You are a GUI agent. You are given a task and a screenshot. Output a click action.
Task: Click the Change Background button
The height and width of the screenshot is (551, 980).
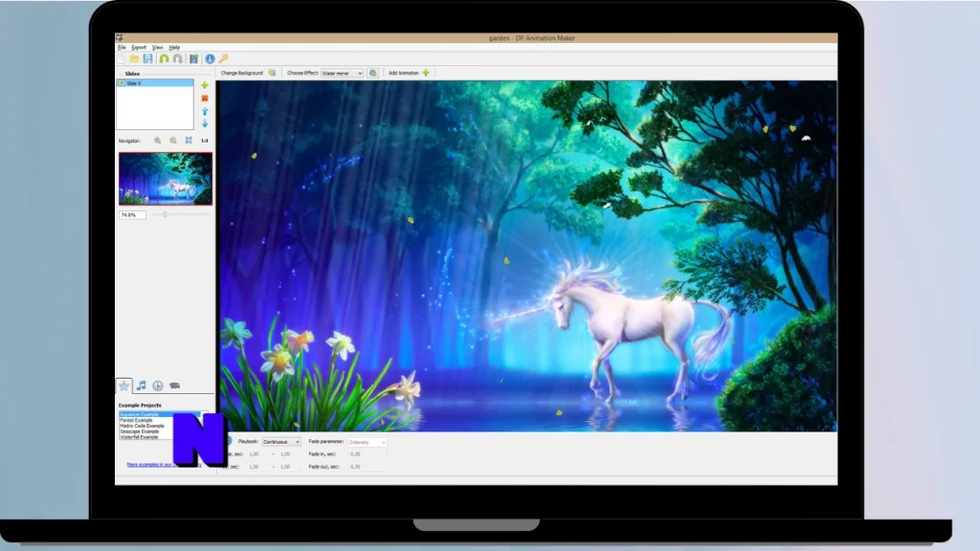pyautogui.click(x=248, y=73)
